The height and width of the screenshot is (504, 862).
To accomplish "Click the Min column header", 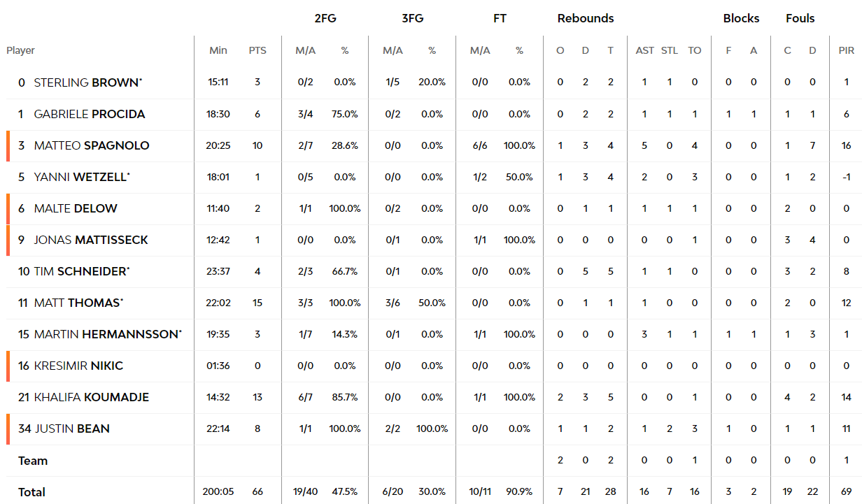I will pyautogui.click(x=218, y=50).
